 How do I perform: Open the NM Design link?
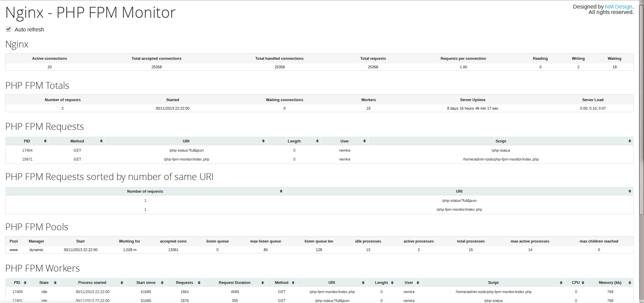tap(618, 6)
